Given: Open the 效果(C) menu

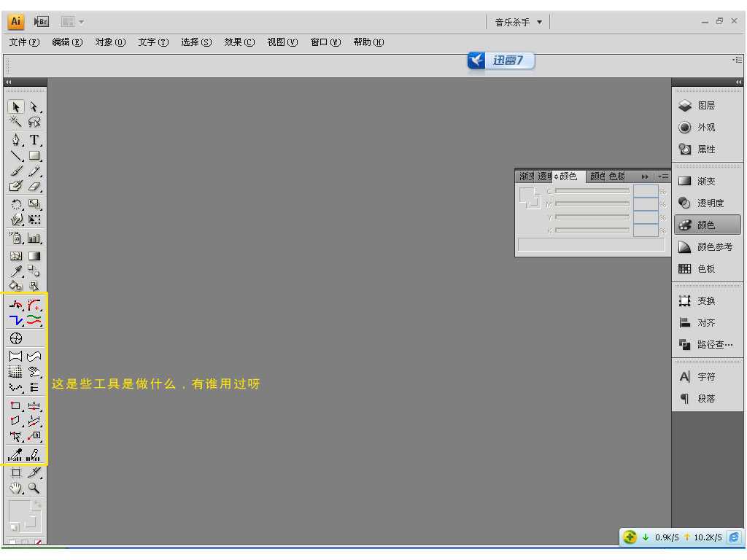Looking at the screenshot, I should tap(239, 42).
